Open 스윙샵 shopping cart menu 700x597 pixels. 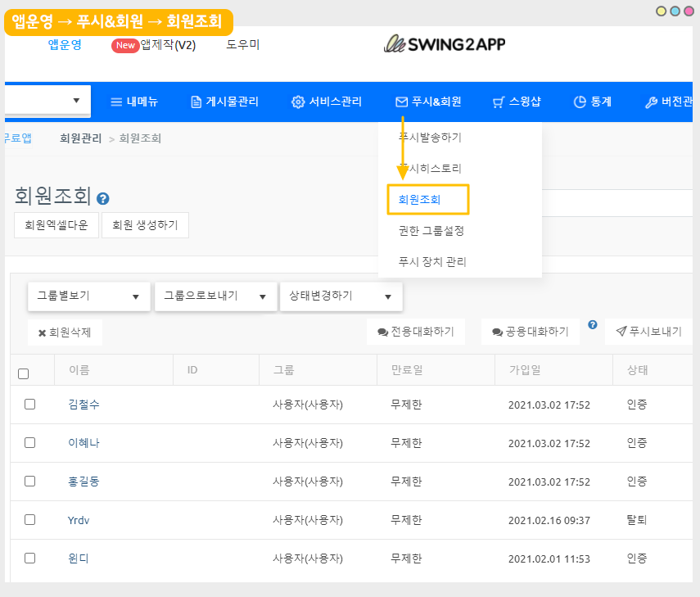516,102
